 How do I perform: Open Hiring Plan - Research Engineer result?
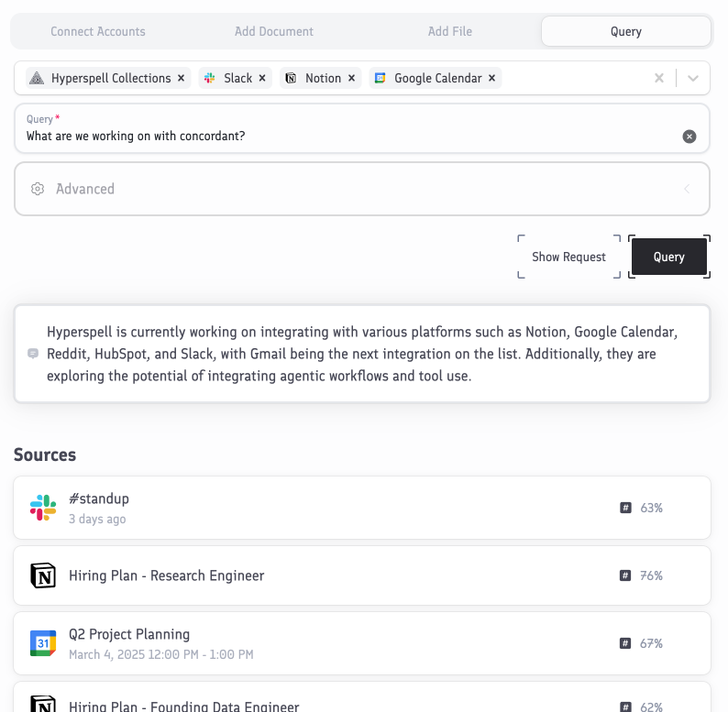tap(166, 575)
